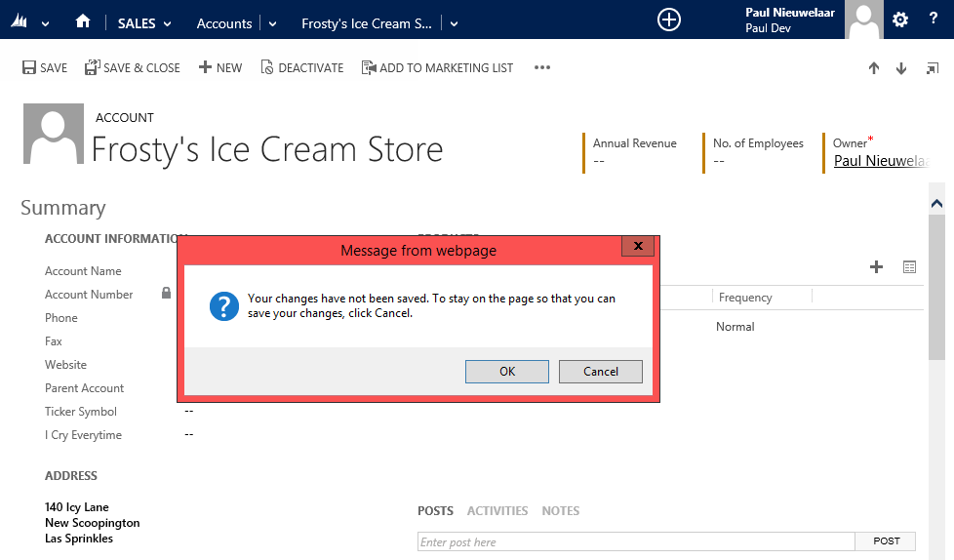
Task: Switch to the NOTES tab
Action: point(560,510)
